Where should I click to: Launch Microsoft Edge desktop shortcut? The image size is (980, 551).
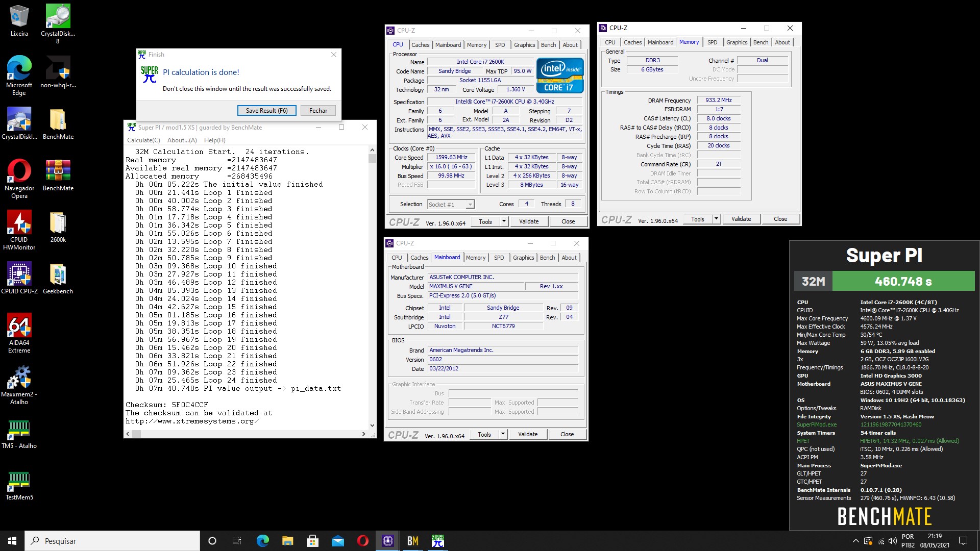(x=19, y=76)
